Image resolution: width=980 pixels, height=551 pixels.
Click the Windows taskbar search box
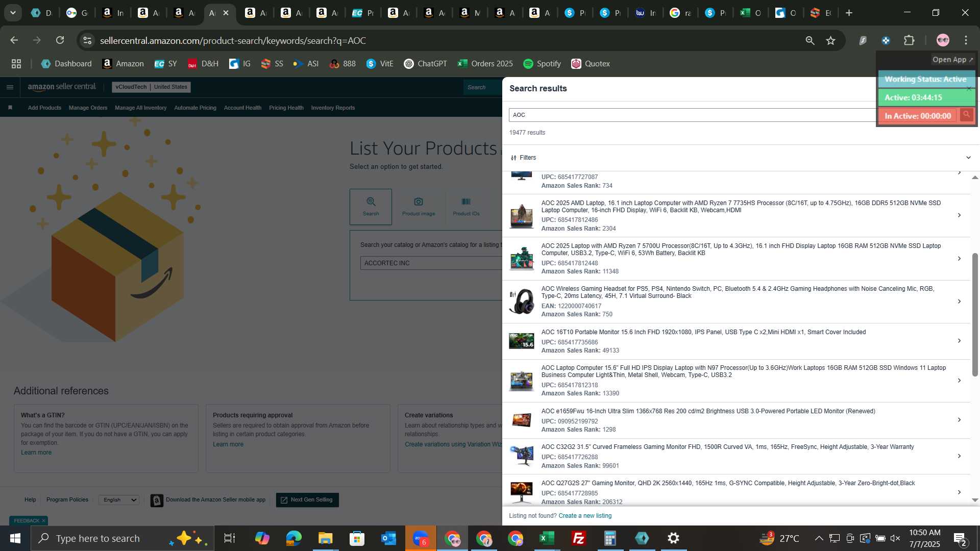[122, 538]
